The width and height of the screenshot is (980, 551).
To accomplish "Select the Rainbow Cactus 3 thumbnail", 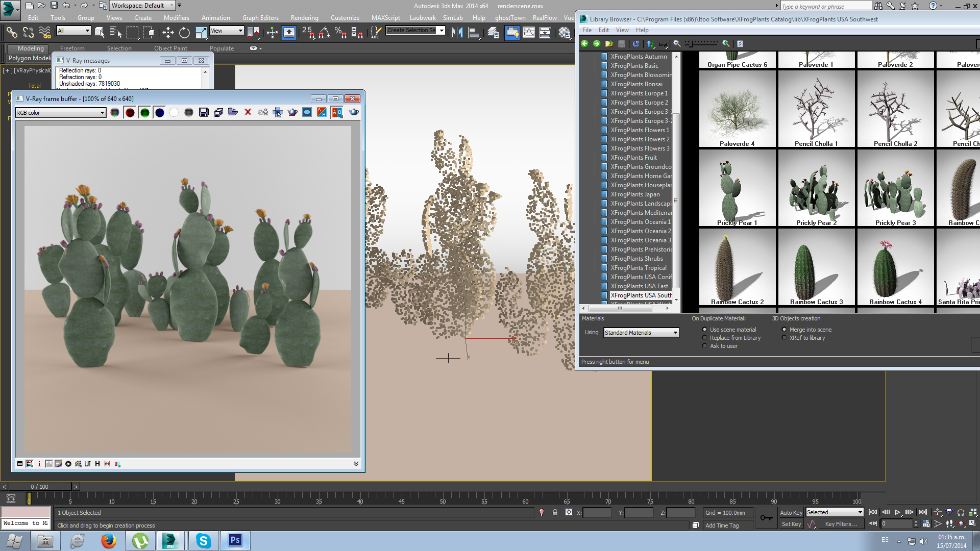I will tap(816, 267).
